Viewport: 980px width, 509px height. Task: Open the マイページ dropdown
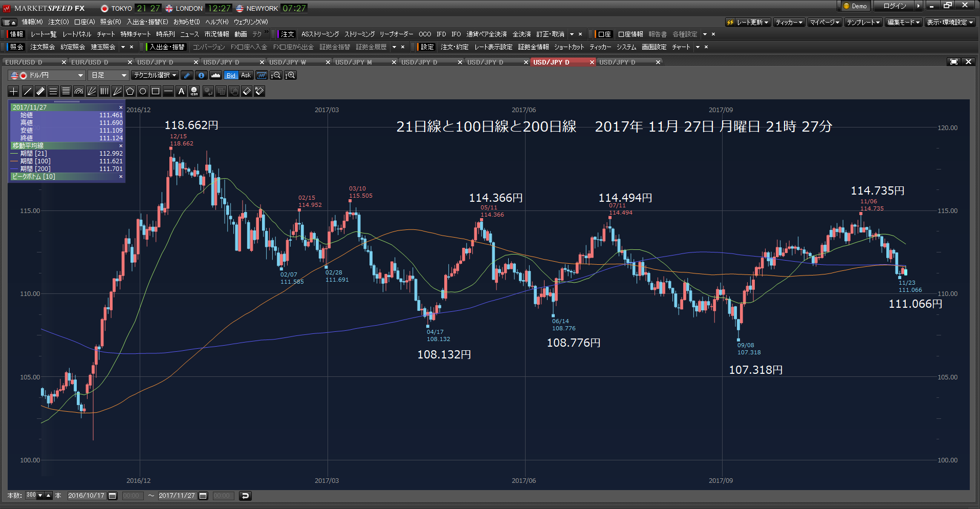(825, 22)
